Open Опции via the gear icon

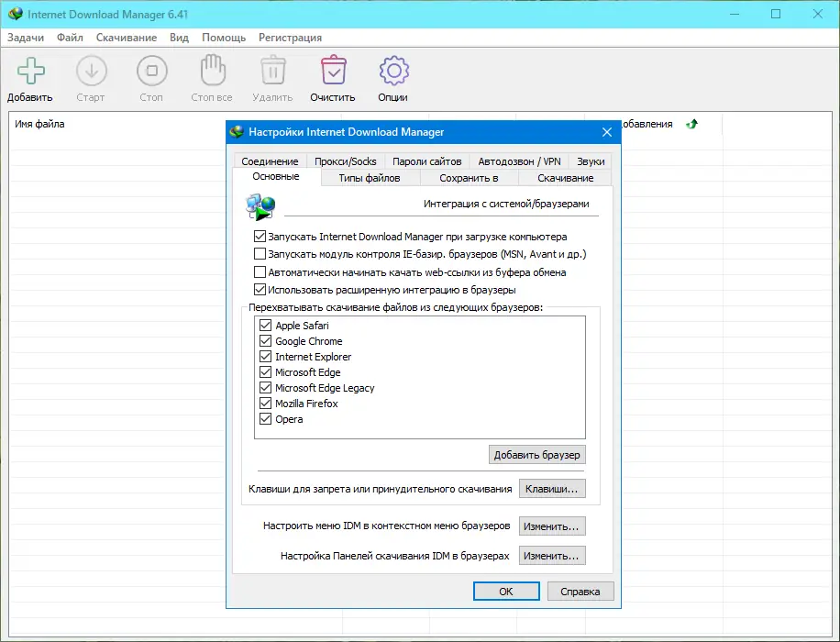click(x=393, y=71)
